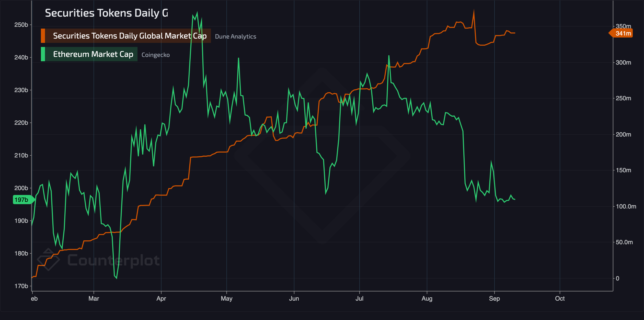Click the May x-axis label
The image size is (644, 320).
click(x=227, y=299)
